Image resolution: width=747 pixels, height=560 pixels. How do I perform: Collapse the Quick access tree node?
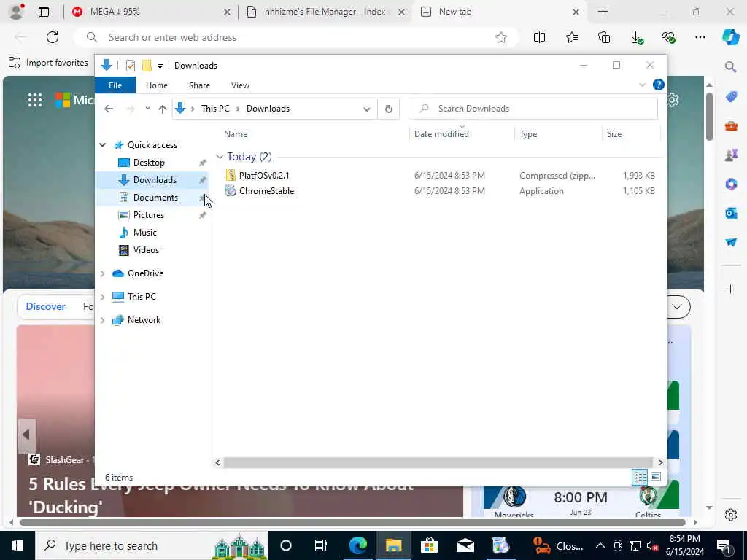[x=102, y=145]
